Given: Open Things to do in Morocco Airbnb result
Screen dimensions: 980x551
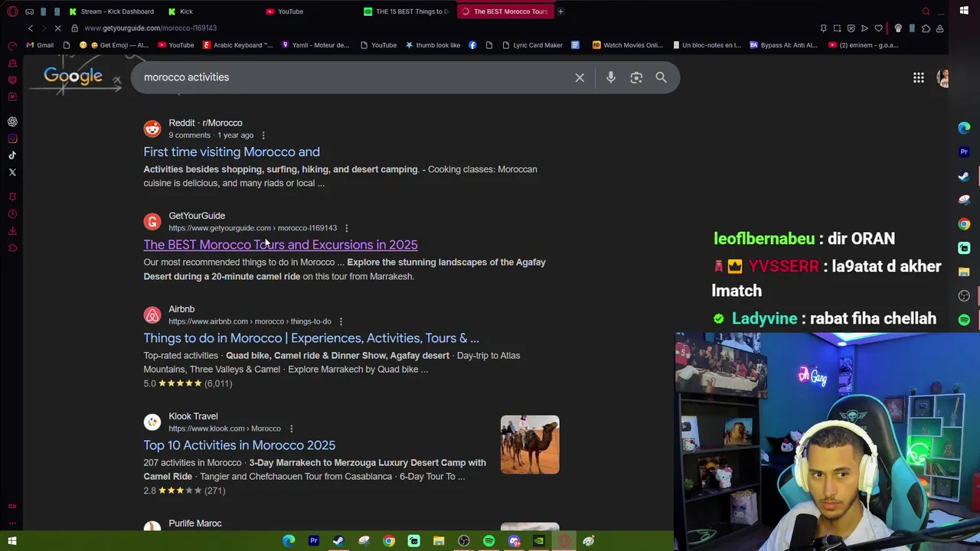Looking at the screenshot, I should (311, 338).
